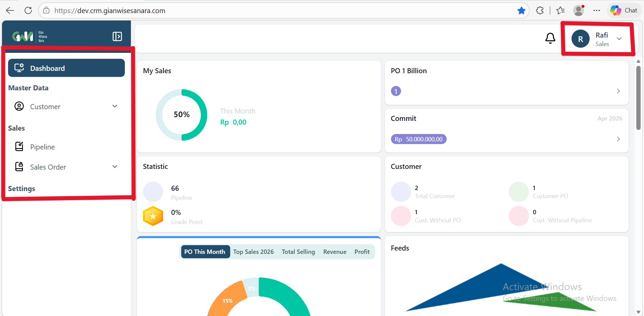Collapse the sidebar with the panel icon
This screenshot has height=316, width=644.
(x=117, y=36)
